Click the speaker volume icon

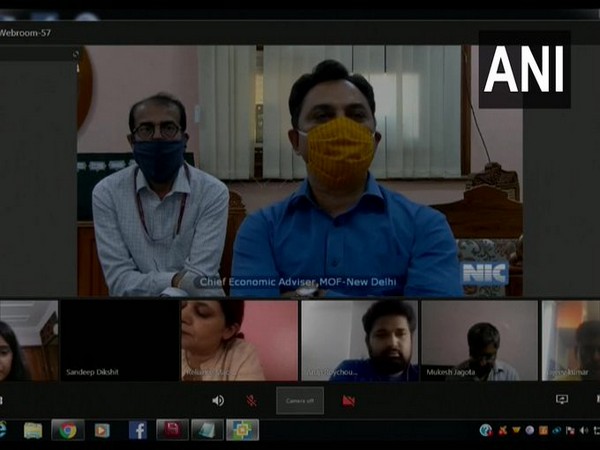(x=218, y=400)
